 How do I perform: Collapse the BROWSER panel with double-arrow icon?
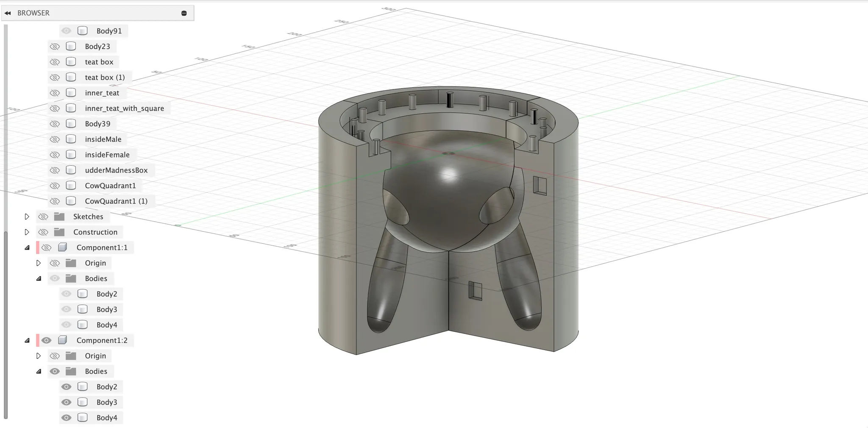[8, 13]
